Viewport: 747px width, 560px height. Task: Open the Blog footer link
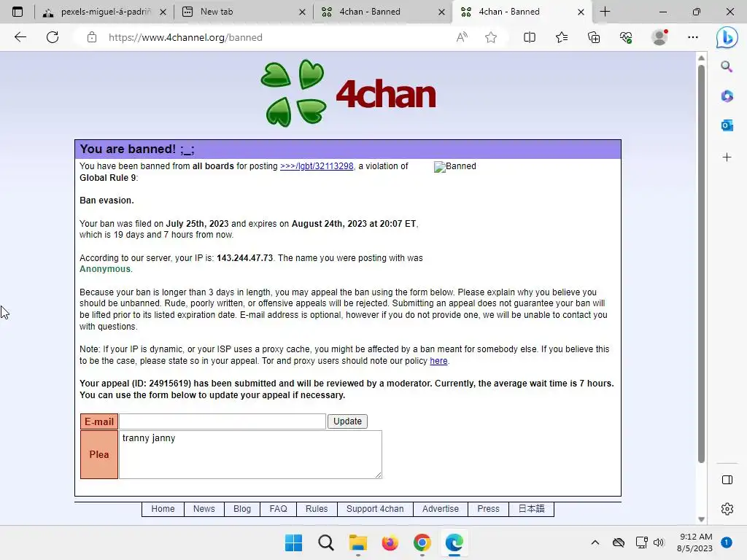pos(242,509)
